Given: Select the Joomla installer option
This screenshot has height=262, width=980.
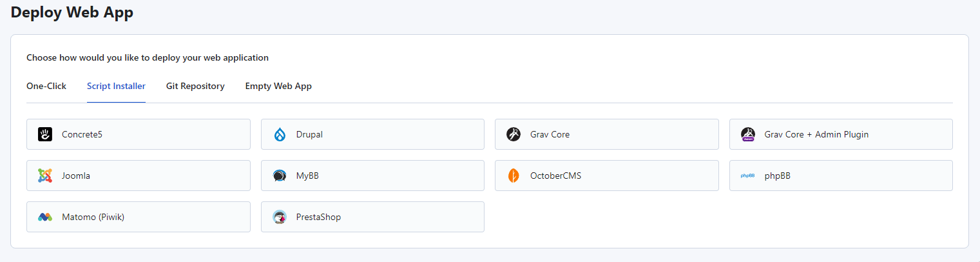Looking at the screenshot, I should (139, 176).
